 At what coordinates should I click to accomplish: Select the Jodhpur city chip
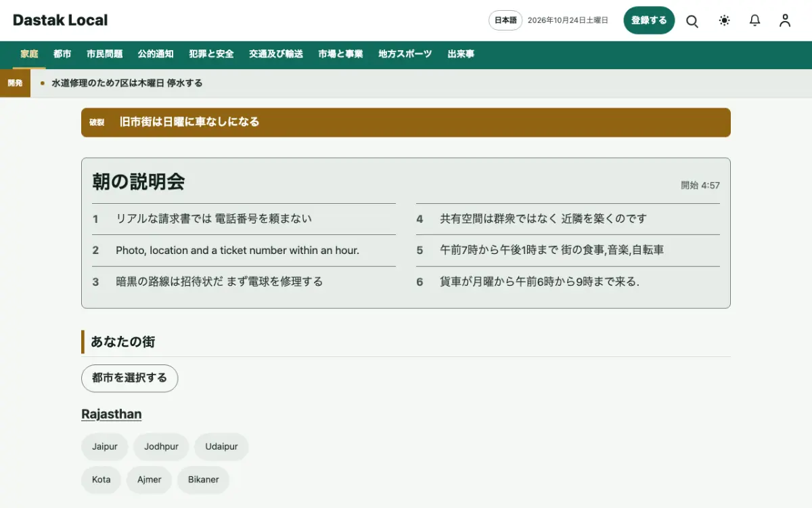coord(161,447)
